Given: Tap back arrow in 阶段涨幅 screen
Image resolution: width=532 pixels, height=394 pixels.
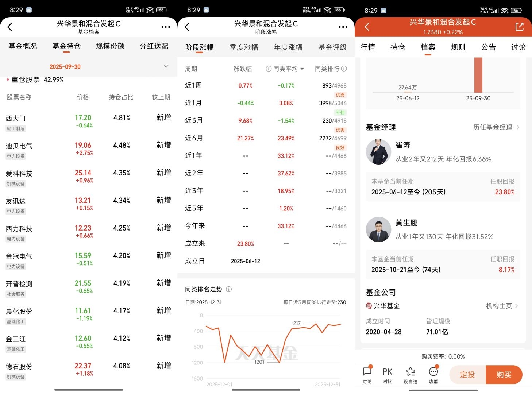Looking at the screenshot, I should click(x=187, y=27).
